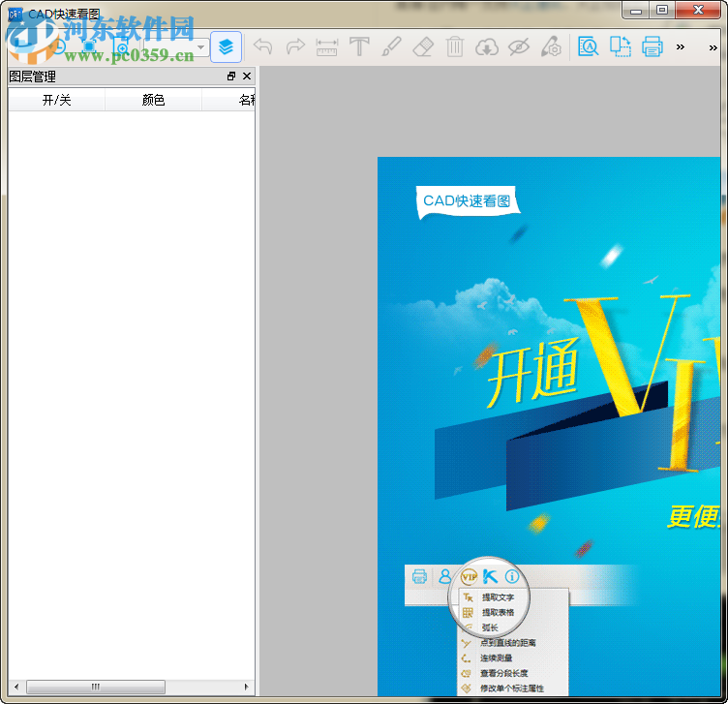Click the printer icon in toolbar

(x=652, y=46)
